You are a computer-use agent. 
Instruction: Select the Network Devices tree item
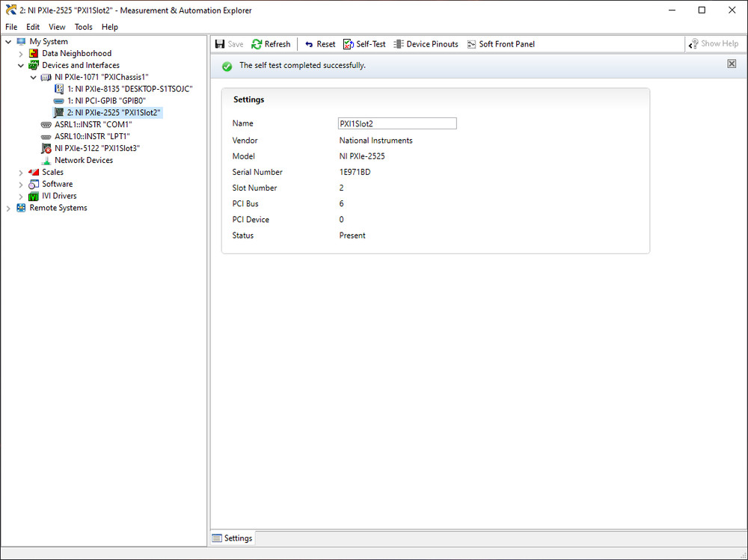(x=84, y=160)
